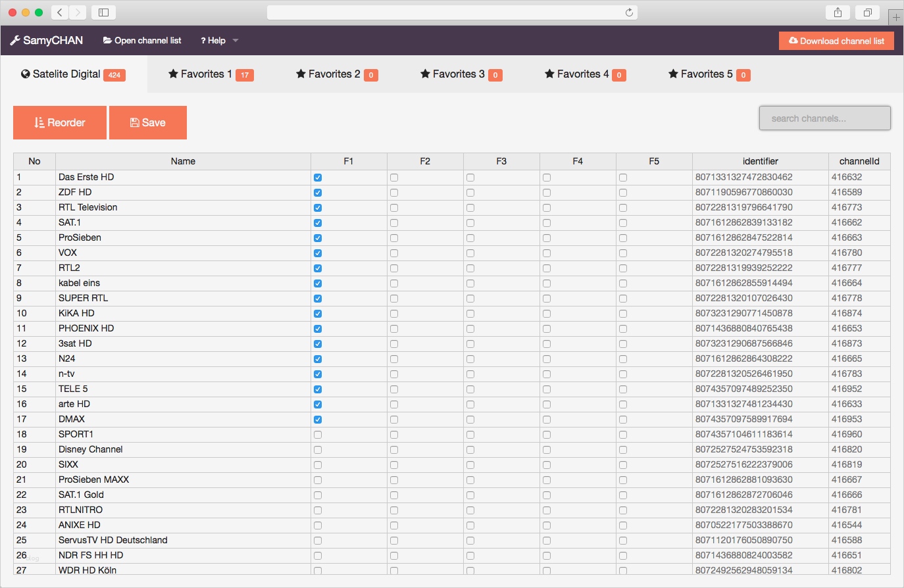904x588 pixels.
Task: Click the folder icon beside Open channel list
Action: click(x=107, y=40)
